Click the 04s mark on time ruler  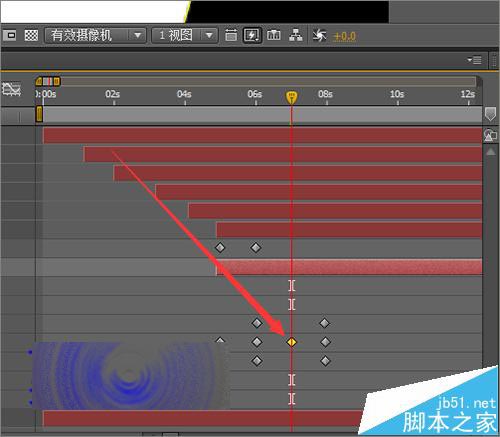184,94
